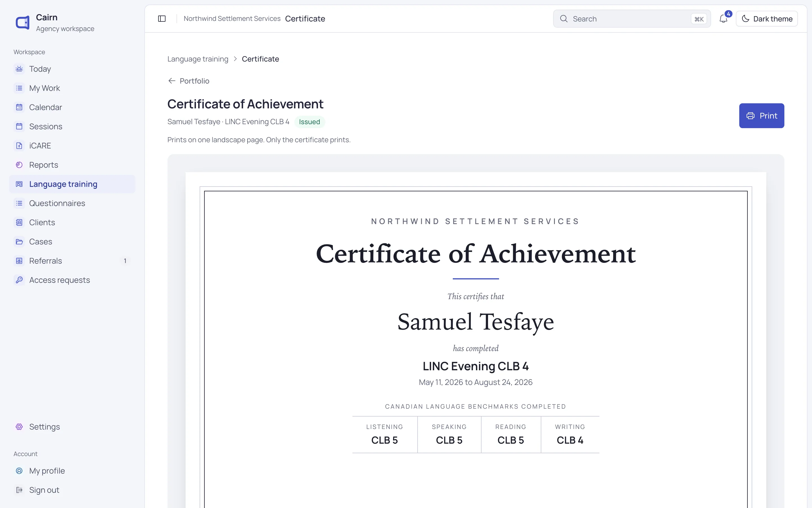Screen dimensions: 812x508
Task: Open Referrals with 1 badge
Action: click(72, 261)
